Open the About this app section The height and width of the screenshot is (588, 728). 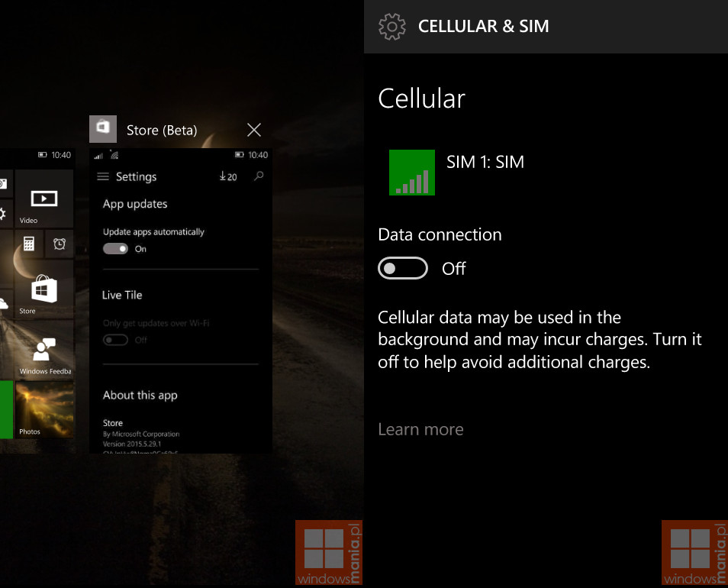coord(140,396)
